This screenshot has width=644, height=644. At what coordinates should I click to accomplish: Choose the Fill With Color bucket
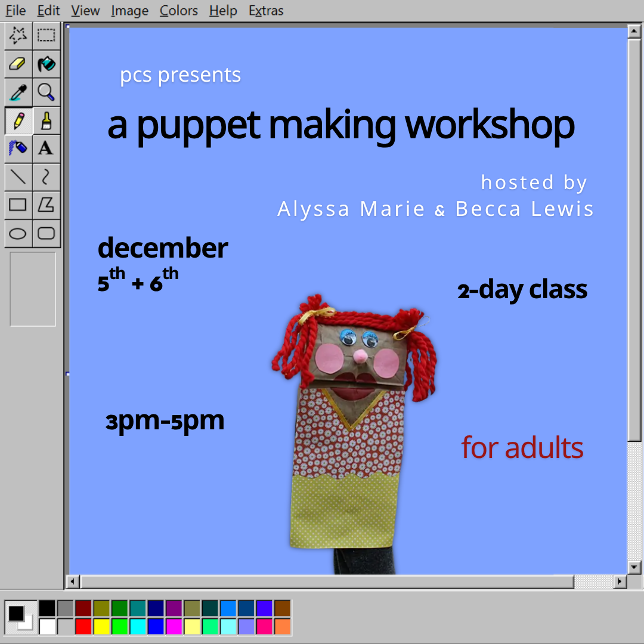[x=47, y=64]
